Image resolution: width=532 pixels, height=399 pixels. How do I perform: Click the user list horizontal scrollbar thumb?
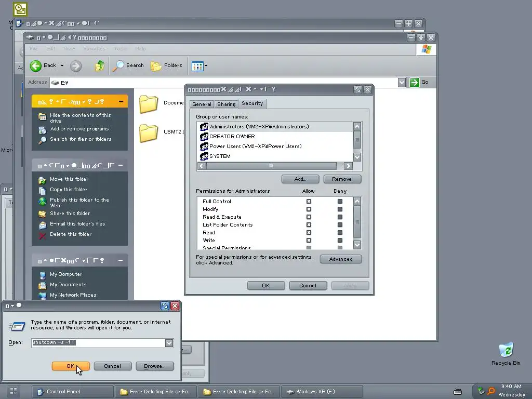[x=271, y=166]
